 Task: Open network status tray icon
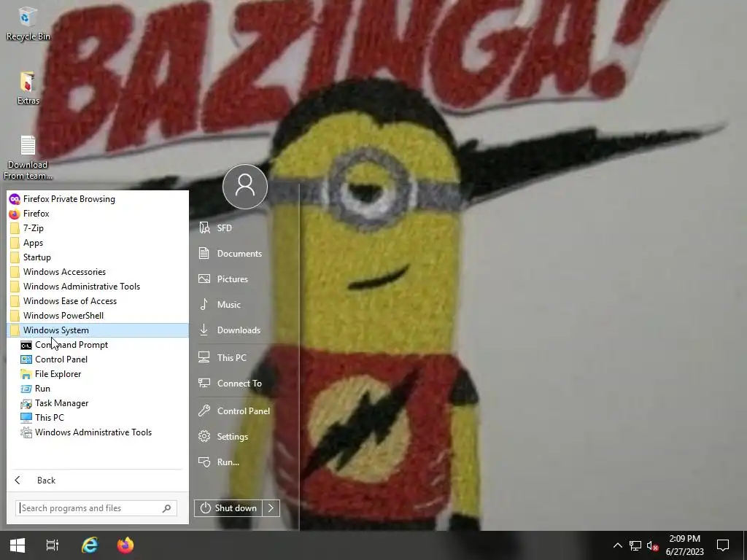click(635, 545)
